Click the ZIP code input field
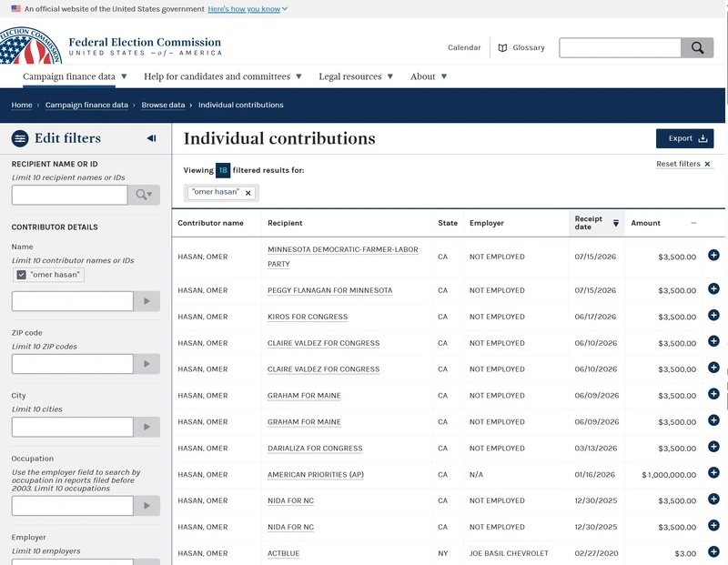 [x=73, y=364]
